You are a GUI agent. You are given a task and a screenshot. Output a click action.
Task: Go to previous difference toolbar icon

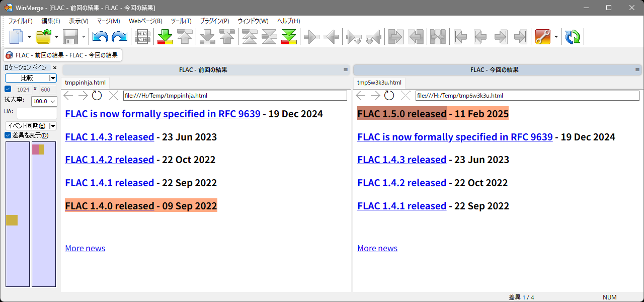click(x=185, y=37)
